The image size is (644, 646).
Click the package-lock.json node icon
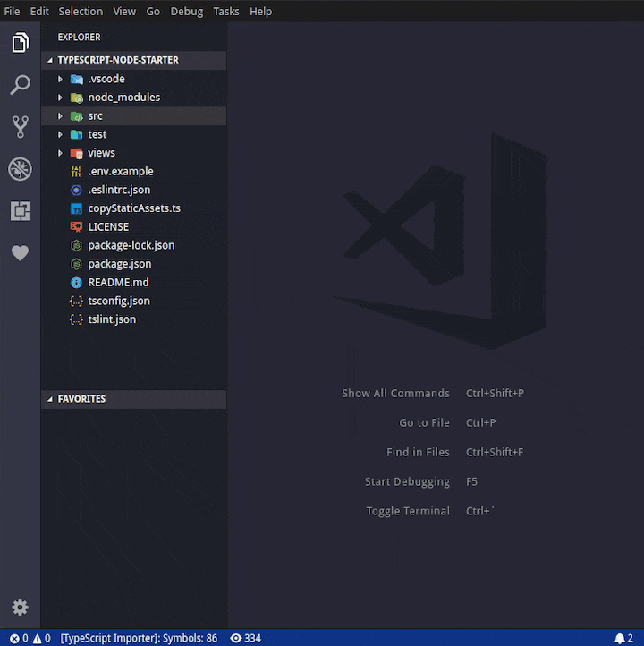[x=76, y=245]
